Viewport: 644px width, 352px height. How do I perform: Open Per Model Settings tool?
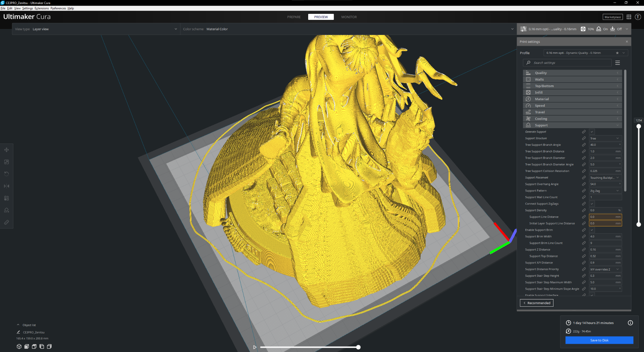[x=7, y=198]
